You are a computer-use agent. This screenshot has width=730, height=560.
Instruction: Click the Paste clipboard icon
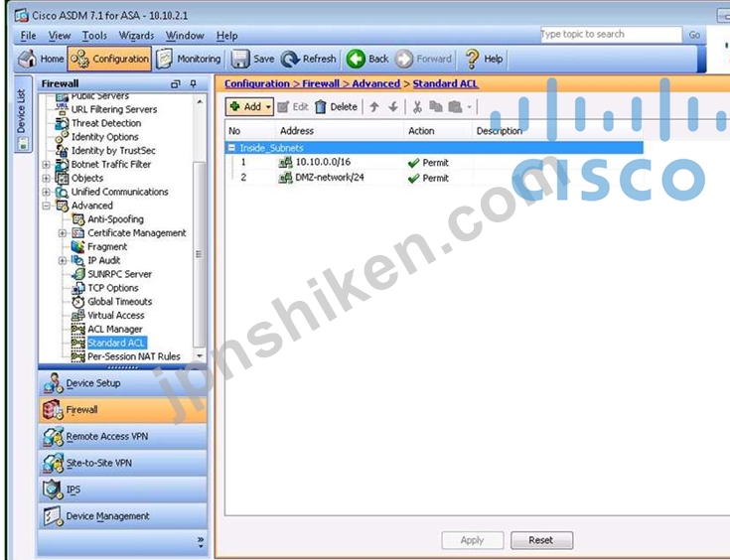click(455, 107)
